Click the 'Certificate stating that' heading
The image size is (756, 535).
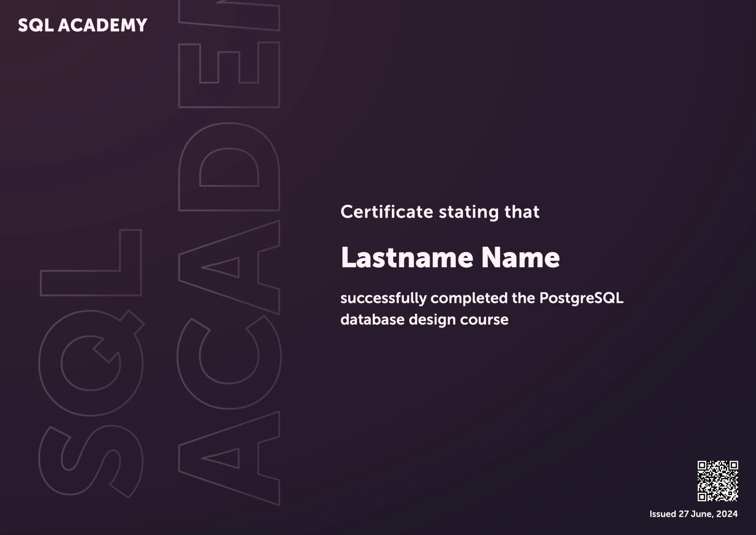tap(440, 212)
